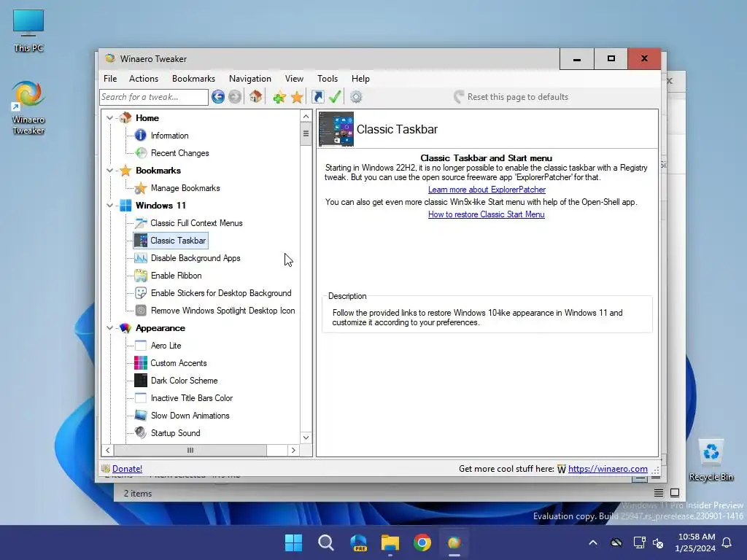
Task: Click the Aero Lite window icon
Action: pos(141,345)
